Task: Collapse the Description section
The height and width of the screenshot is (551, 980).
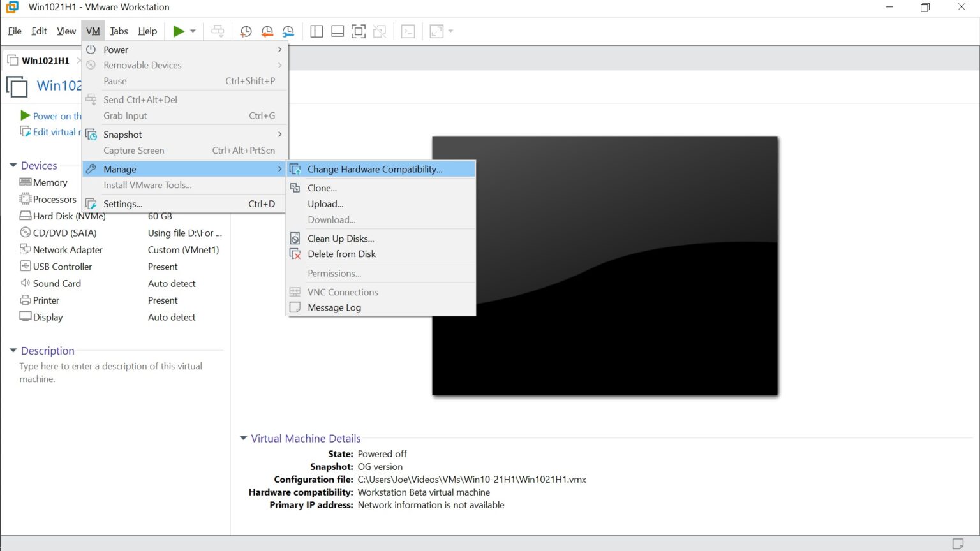Action: click(x=13, y=351)
